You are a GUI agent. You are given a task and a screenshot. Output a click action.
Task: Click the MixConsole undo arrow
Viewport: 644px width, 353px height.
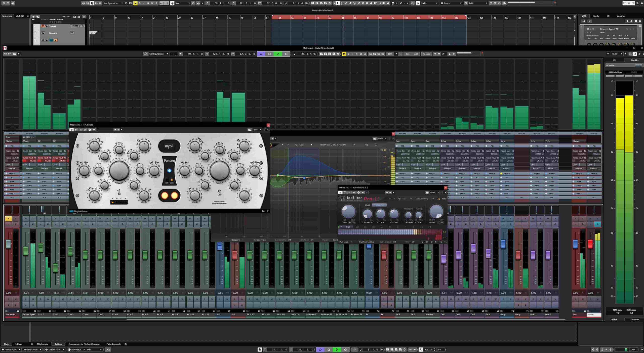tap(5, 54)
